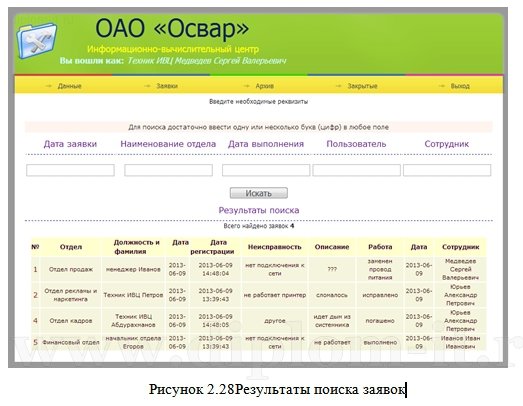Screen dimensions: 523x406
Task: Focus the Дата заявки input field
Action: 70,170
